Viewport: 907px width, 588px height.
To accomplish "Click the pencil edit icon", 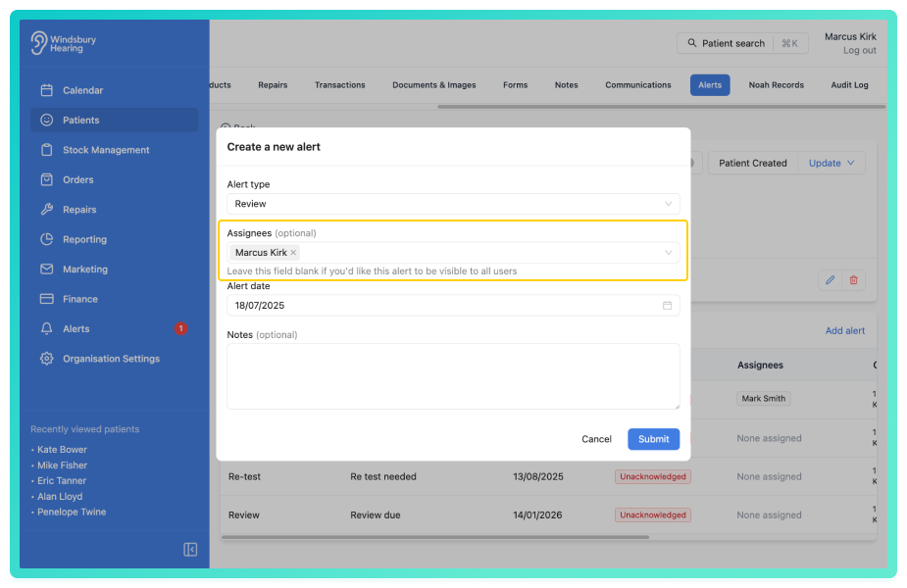I will pyautogui.click(x=831, y=280).
